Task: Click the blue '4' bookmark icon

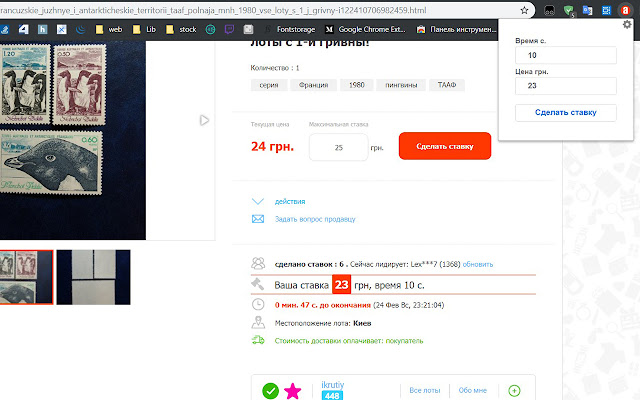Action: point(24,29)
